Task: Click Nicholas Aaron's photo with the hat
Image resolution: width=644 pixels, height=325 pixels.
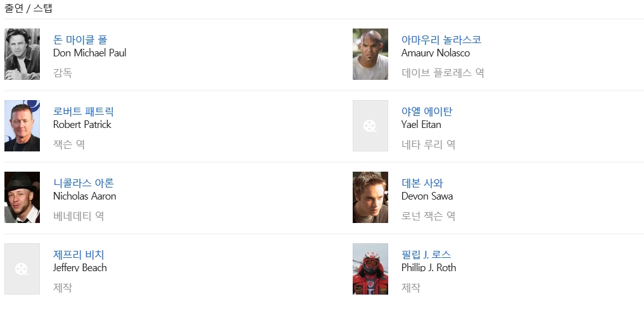Action: (x=22, y=197)
